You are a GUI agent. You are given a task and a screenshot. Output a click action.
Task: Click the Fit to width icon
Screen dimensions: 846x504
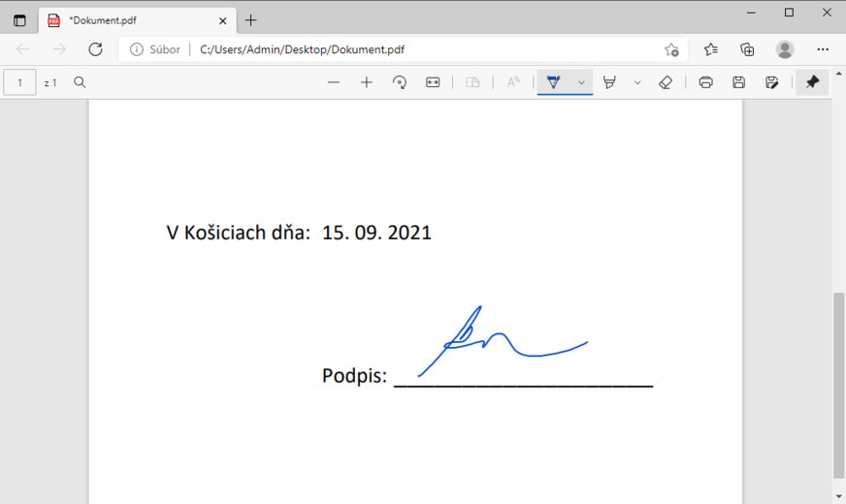pyautogui.click(x=433, y=83)
